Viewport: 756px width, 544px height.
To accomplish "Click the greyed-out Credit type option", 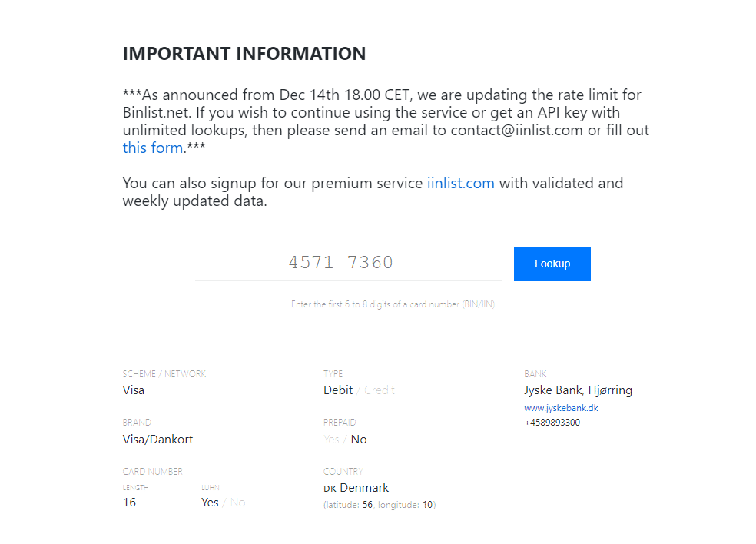I will (380, 390).
